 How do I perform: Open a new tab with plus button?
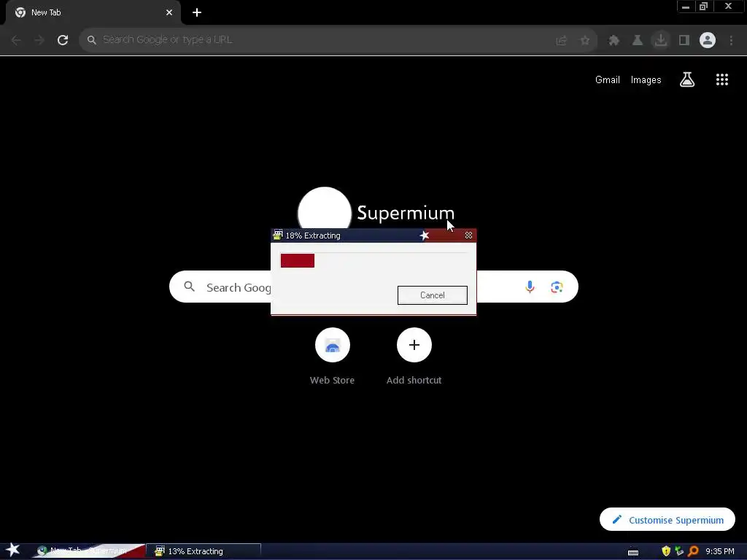point(197,13)
